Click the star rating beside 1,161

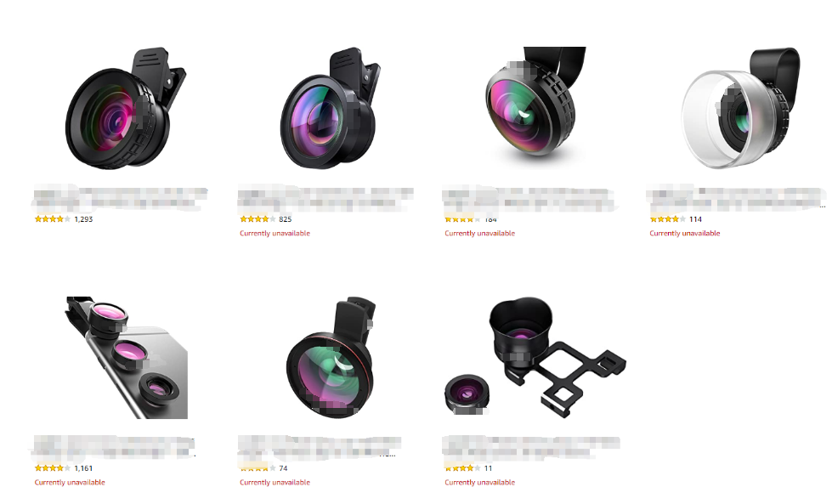52,468
